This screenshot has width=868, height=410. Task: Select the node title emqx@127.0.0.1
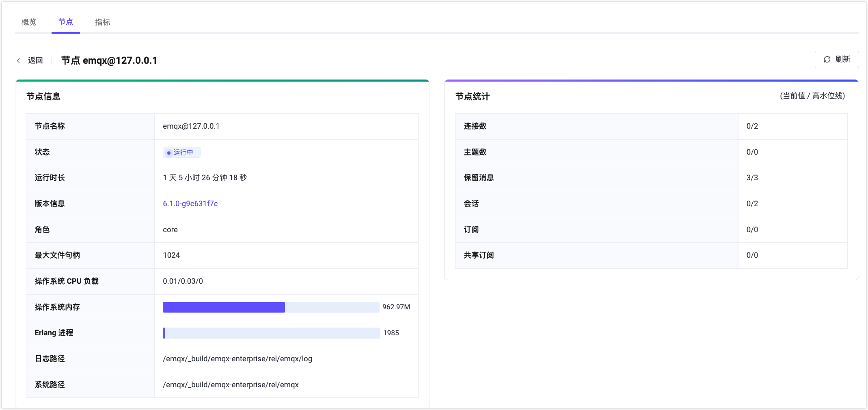tap(110, 60)
